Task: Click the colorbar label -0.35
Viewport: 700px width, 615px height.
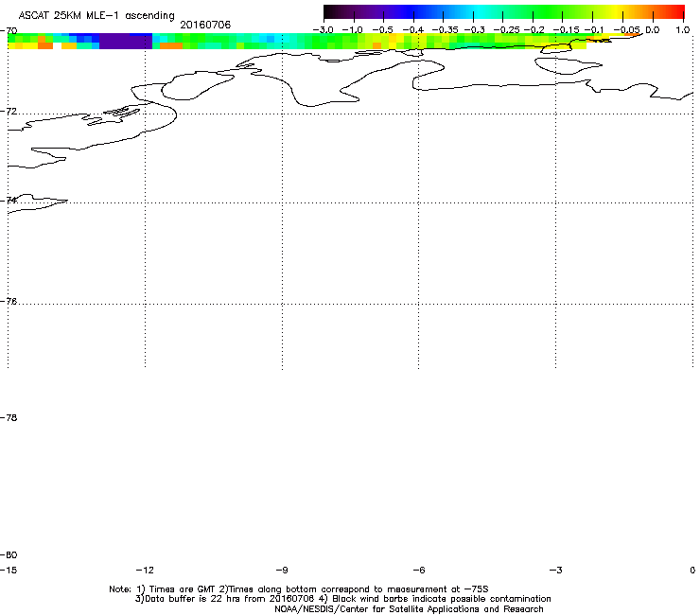Action: click(446, 30)
